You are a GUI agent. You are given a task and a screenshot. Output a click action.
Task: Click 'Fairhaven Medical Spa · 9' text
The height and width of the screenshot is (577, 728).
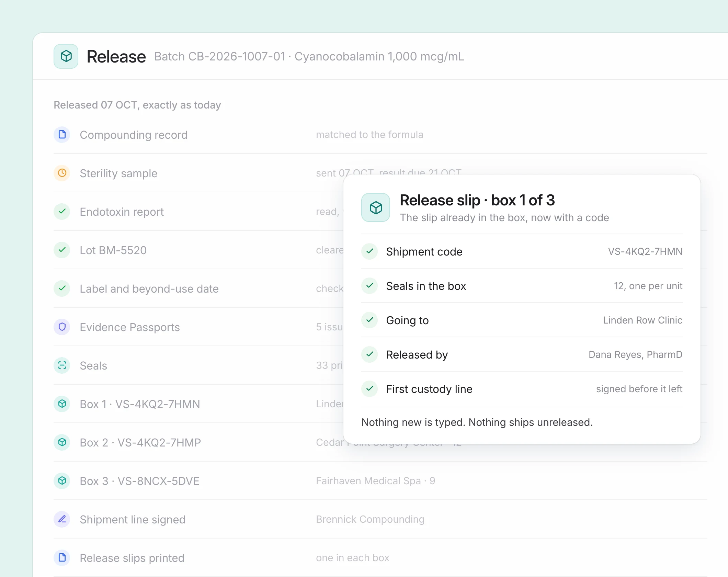coord(376,481)
